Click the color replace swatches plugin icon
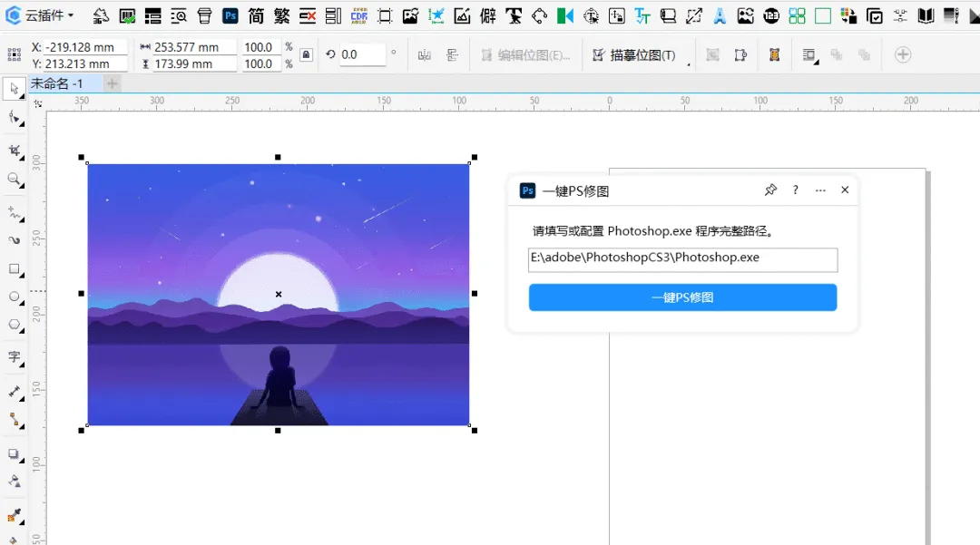This screenshot has height=545, width=980. tap(848, 15)
